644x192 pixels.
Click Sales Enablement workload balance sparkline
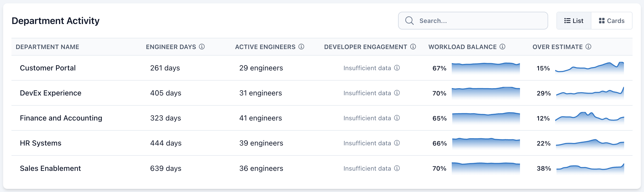point(486,168)
